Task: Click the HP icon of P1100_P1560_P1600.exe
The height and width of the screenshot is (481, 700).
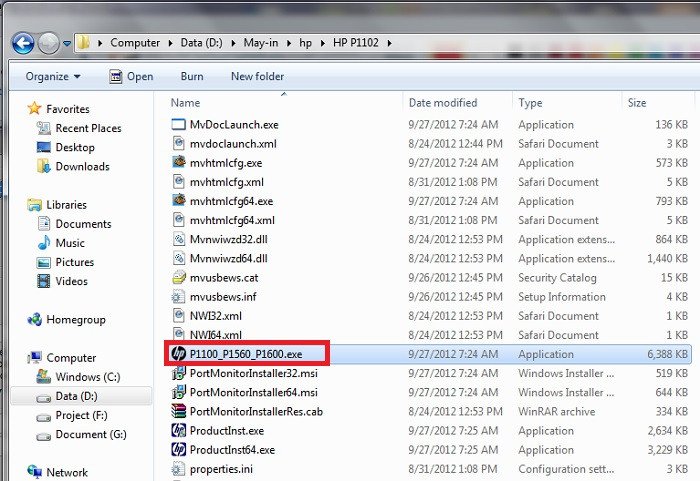Action: 179,354
